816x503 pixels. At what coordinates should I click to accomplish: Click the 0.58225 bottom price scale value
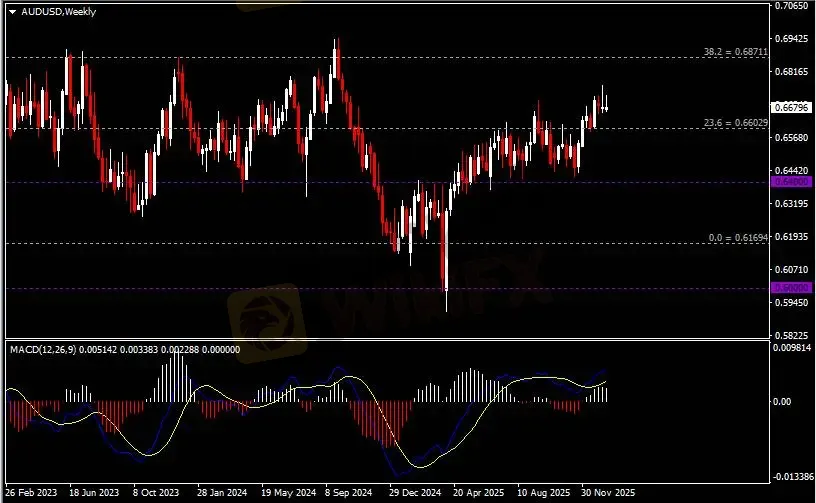point(790,335)
